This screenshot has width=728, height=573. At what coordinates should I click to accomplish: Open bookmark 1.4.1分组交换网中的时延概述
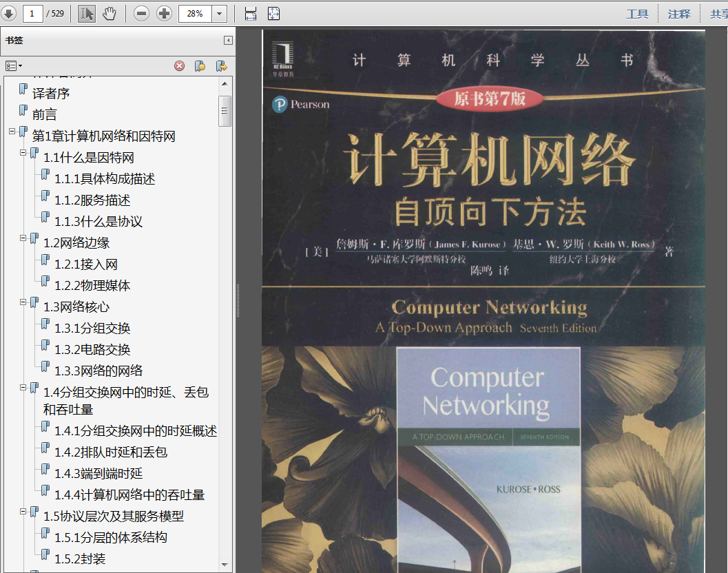tap(136, 431)
